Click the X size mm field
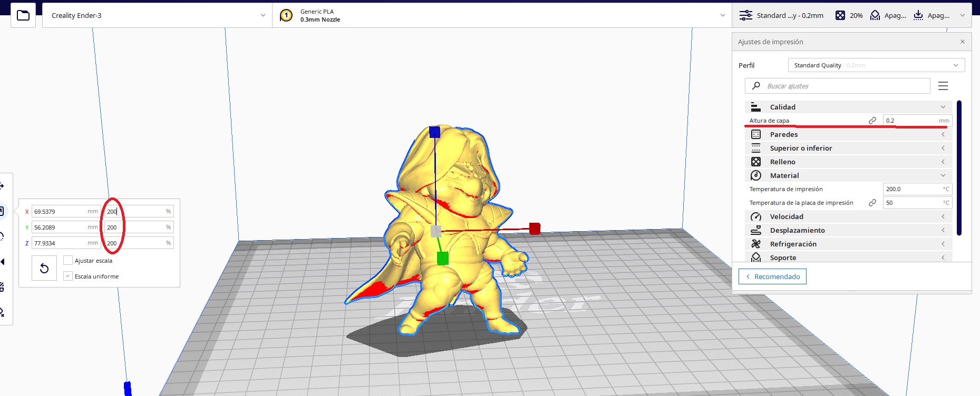This screenshot has width=980, height=396. [x=66, y=211]
